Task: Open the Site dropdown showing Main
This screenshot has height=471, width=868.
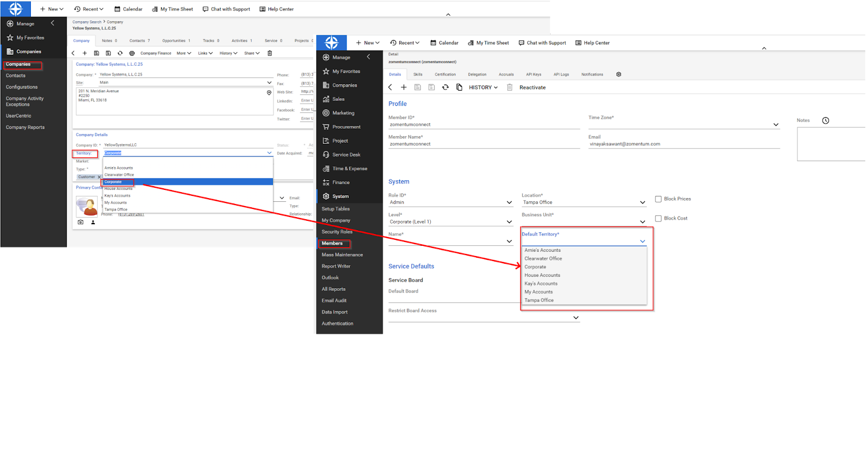Action: click(x=186, y=82)
